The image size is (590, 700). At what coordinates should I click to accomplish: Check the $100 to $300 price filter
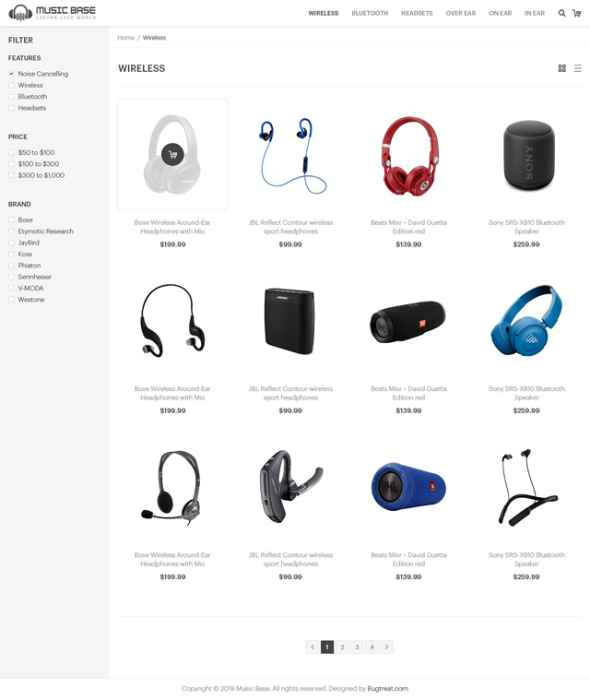(x=11, y=164)
